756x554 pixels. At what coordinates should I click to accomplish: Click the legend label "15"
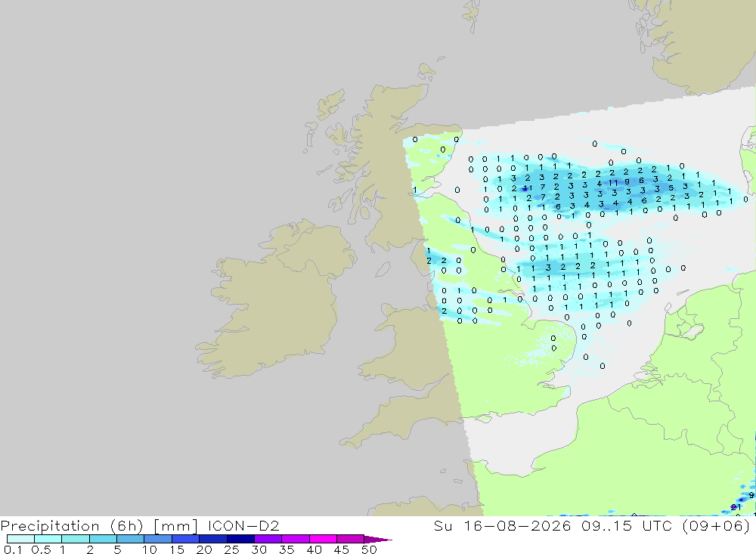[x=177, y=549]
